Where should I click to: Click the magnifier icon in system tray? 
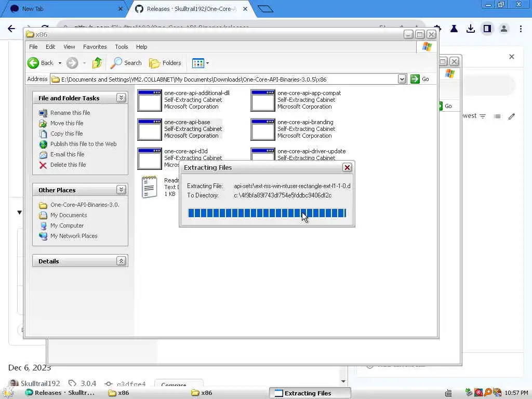click(x=487, y=393)
